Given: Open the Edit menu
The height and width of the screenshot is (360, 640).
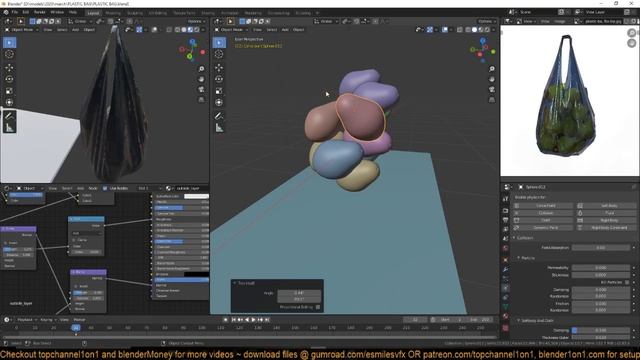Looking at the screenshot, I should click(26, 12).
